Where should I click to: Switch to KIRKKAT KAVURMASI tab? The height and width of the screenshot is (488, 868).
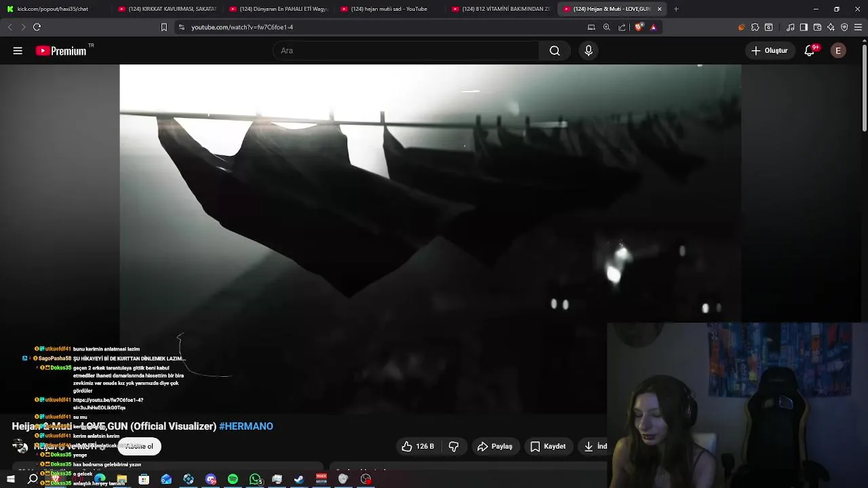coord(166,9)
